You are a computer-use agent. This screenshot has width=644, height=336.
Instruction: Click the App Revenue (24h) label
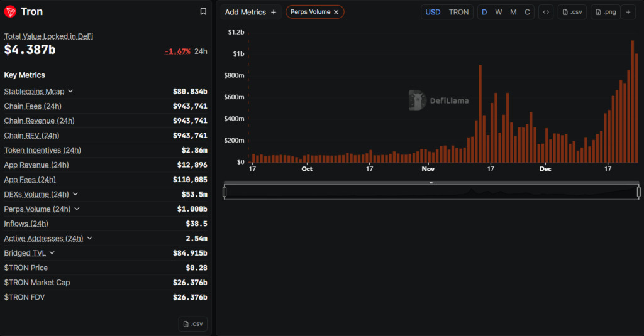[x=36, y=165]
